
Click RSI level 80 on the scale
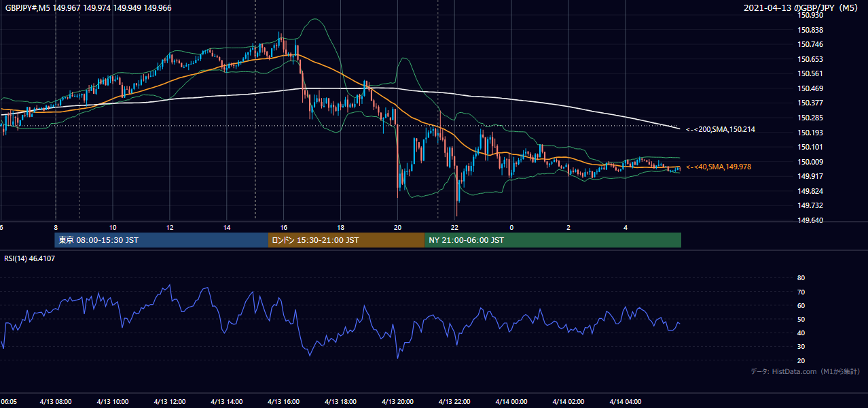click(801, 278)
